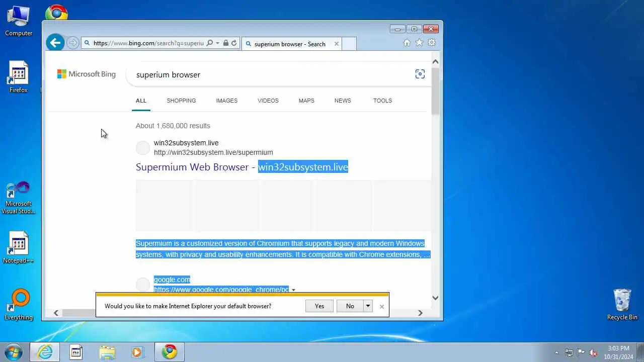Click 'About 1,680,000 results' text
The image size is (644, 362).
click(173, 126)
